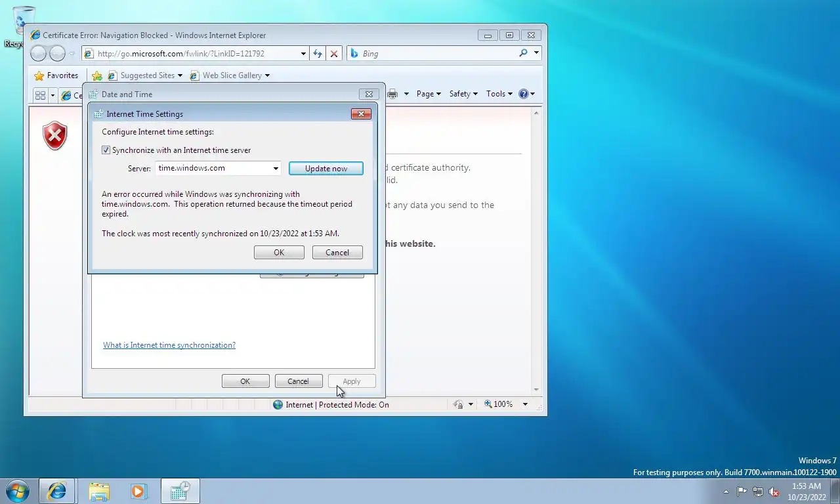Click the Stop loading X icon

(333, 54)
